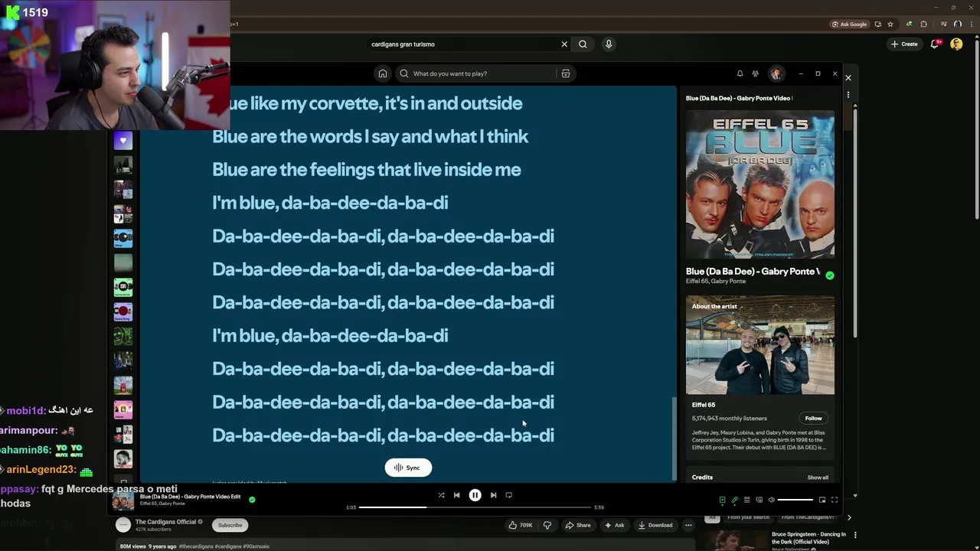
Task: Open Chrome extensions puzzle icon
Action: [923, 24]
